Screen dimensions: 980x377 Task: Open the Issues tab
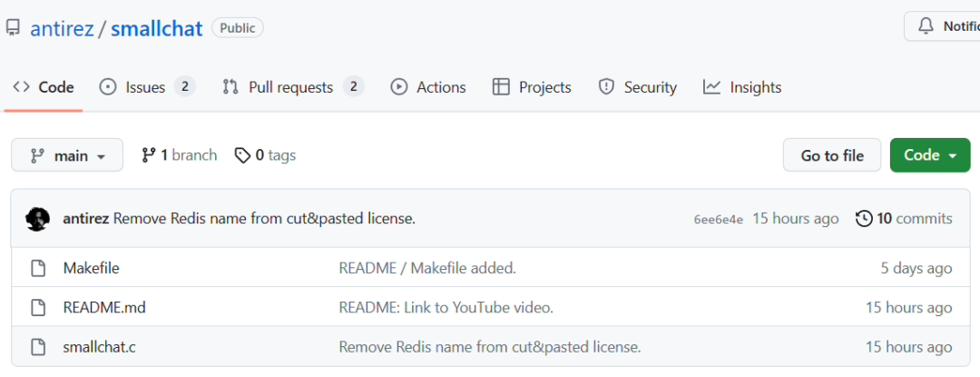(147, 87)
